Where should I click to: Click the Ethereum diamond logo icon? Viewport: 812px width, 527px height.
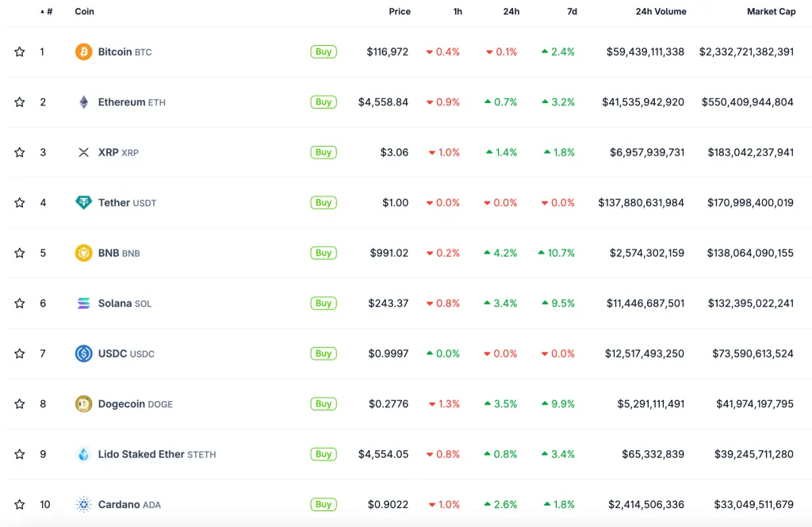[83, 102]
